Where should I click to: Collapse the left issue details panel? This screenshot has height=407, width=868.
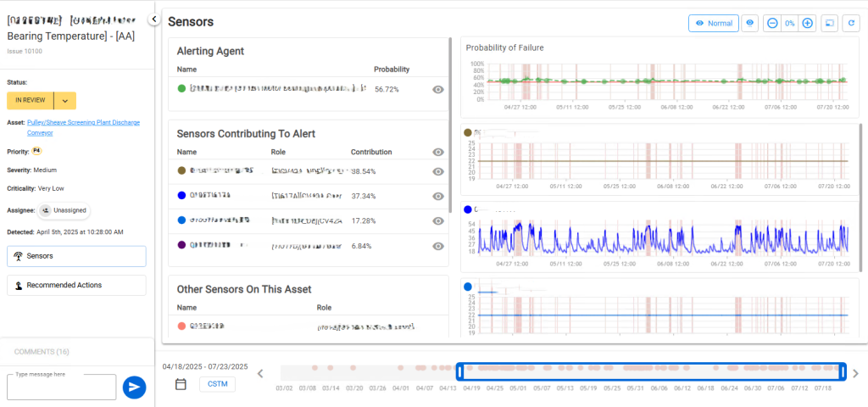(x=154, y=20)
